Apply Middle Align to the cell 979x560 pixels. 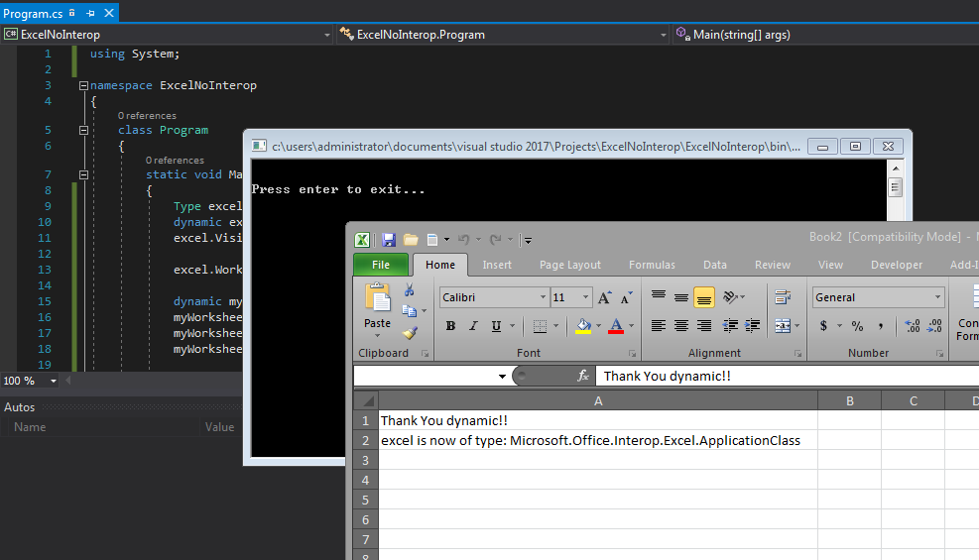click(x=681, y=296)
